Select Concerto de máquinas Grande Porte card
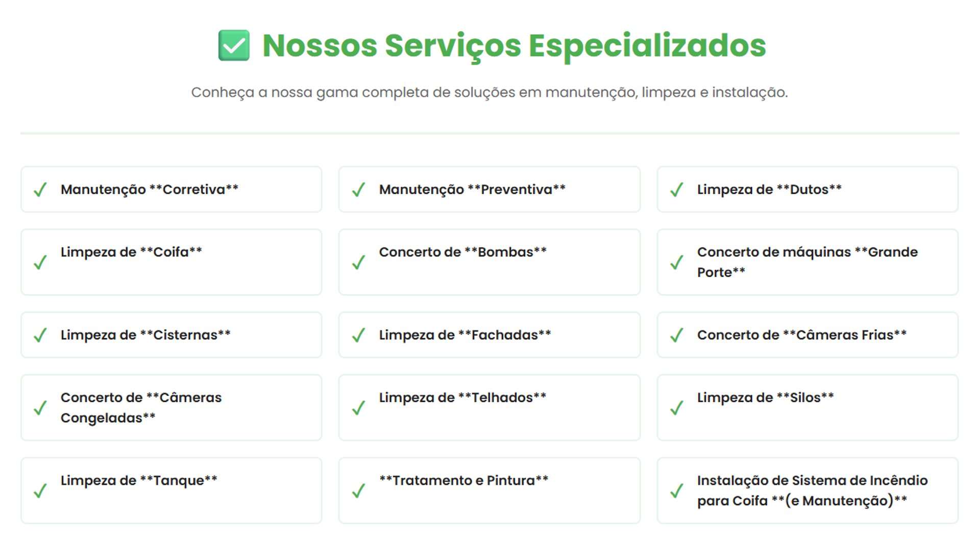 coord(807,262)
